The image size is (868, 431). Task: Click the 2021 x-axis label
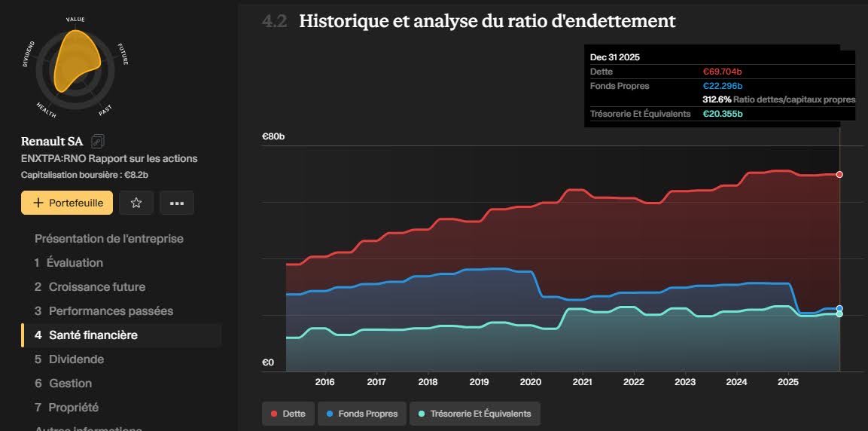(582, 382)
